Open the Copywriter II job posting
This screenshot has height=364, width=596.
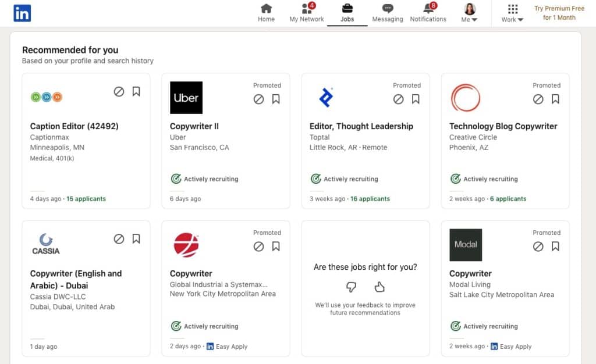pos(194,126)
